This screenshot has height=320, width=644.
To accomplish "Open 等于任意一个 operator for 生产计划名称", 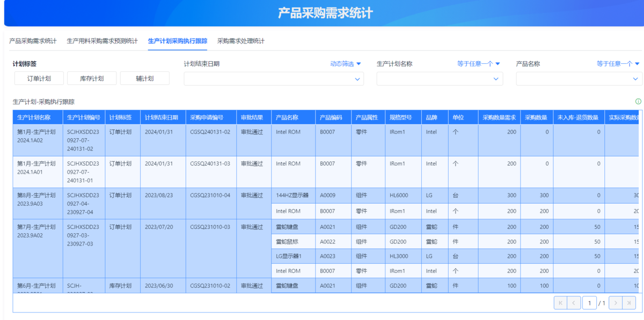I will tap(478, 64).
